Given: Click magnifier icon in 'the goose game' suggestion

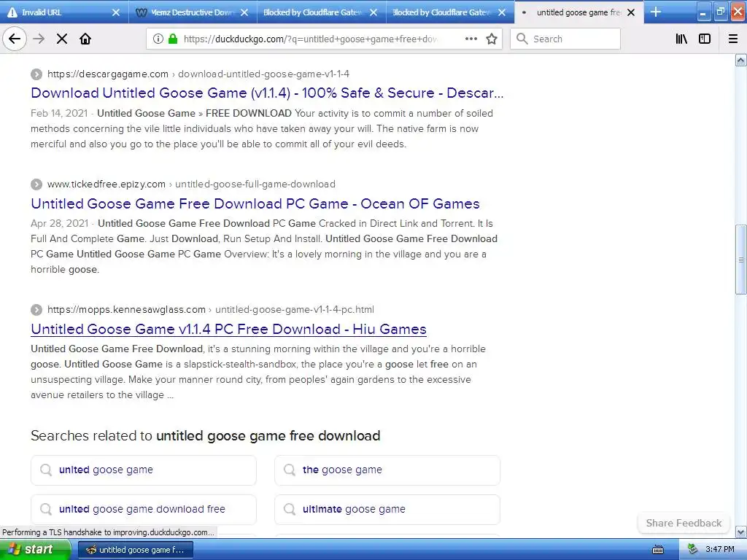Looking at the screenshot, I should 289,470.
